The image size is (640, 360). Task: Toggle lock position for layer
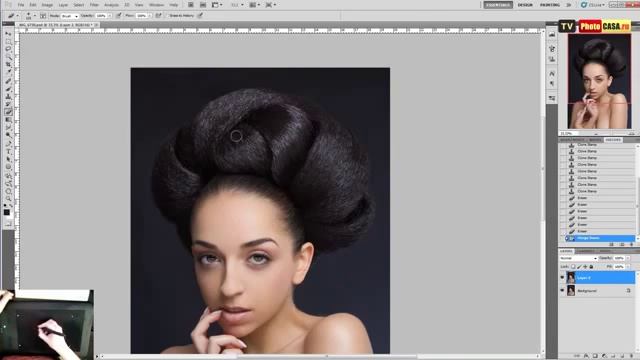(x=585, y=267)
